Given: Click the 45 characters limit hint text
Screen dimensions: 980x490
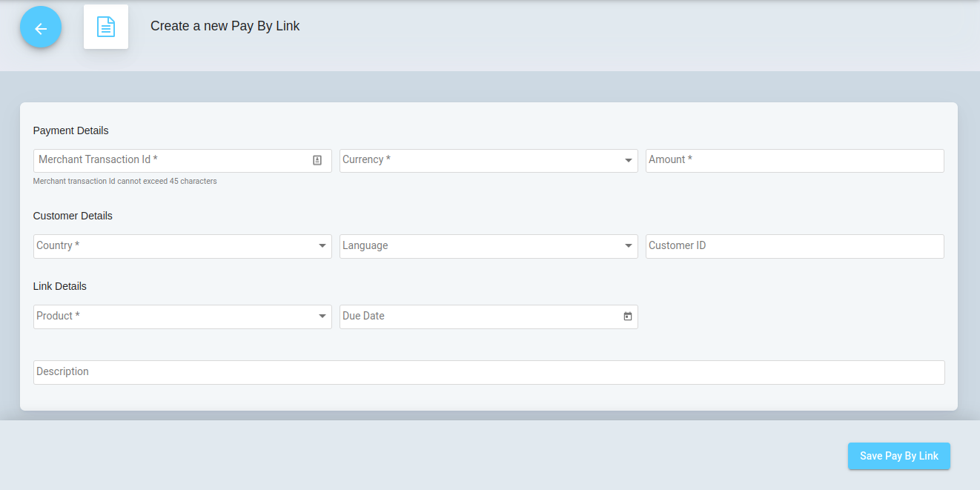Looking at the screenshot, I should click(125, 181).
